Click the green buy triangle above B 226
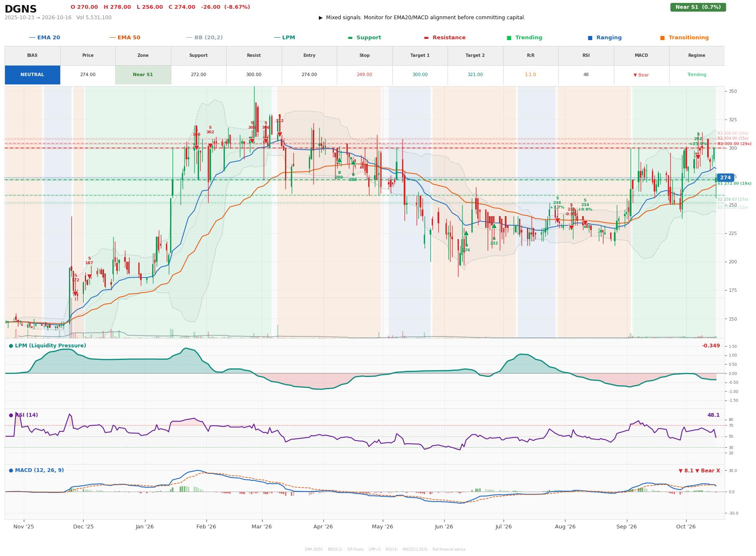Screen dimensions: 756x556 tap(466, 233)
